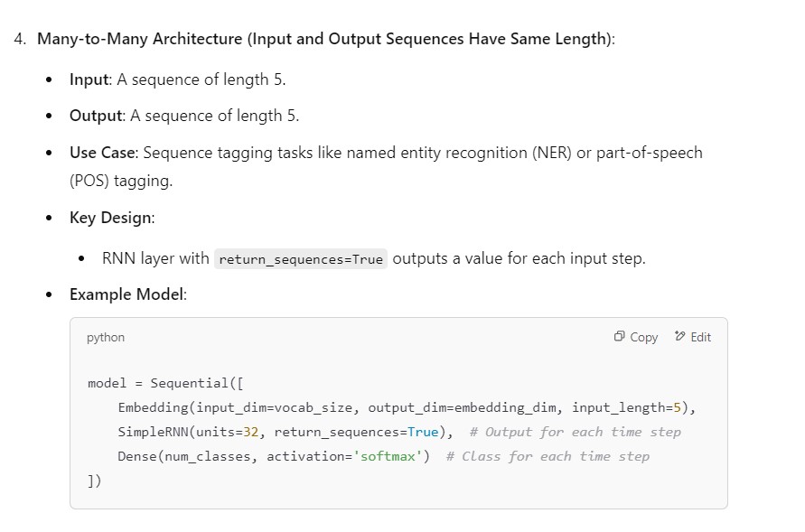
Task: Click the bold Use Case label
Action: click(x=103, y=153)
